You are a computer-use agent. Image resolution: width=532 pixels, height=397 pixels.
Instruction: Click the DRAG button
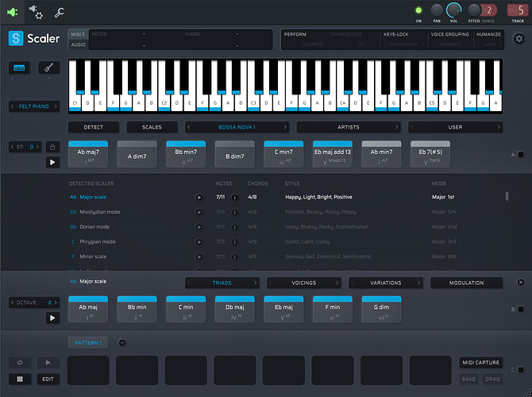492,379
